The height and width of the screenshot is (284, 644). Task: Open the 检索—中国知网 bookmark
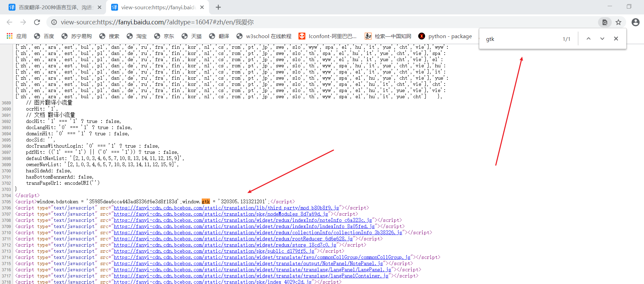click(388, 36)
